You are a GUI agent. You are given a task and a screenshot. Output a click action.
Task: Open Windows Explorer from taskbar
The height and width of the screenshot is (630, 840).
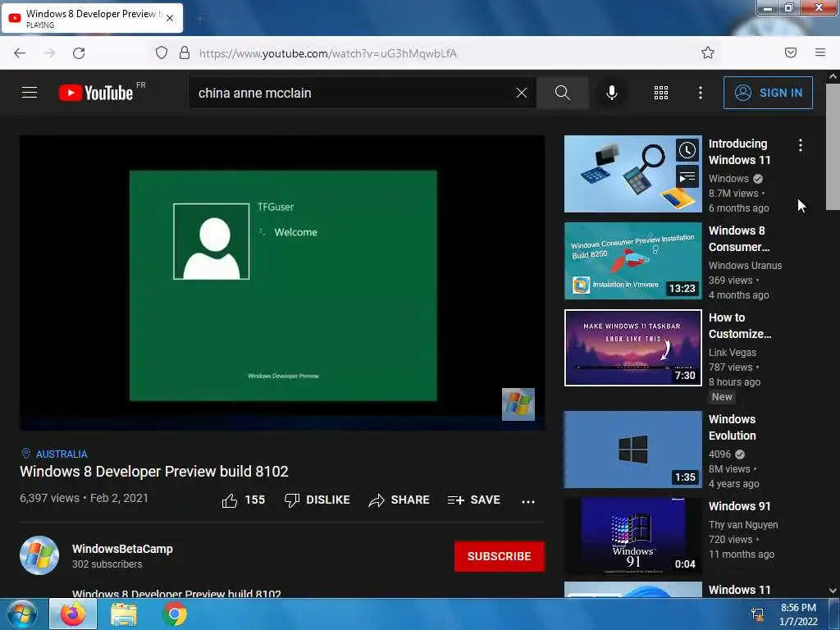pos(124,614)
